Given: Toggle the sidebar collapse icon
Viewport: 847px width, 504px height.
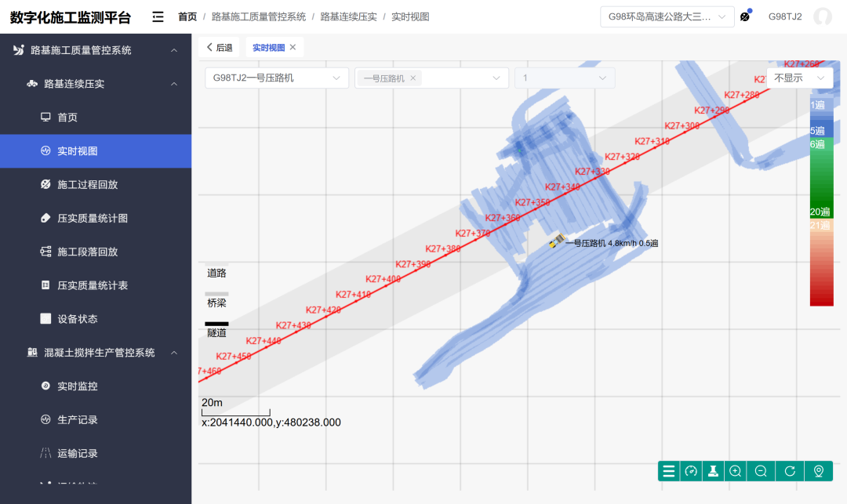Looking at the screenshot, I should click(x=158, y=16).
